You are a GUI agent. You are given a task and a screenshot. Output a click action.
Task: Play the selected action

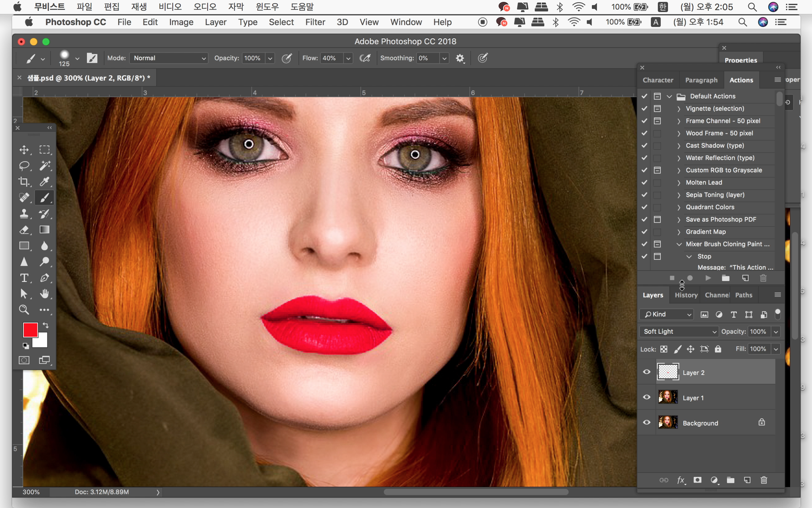tap(708, 278)
